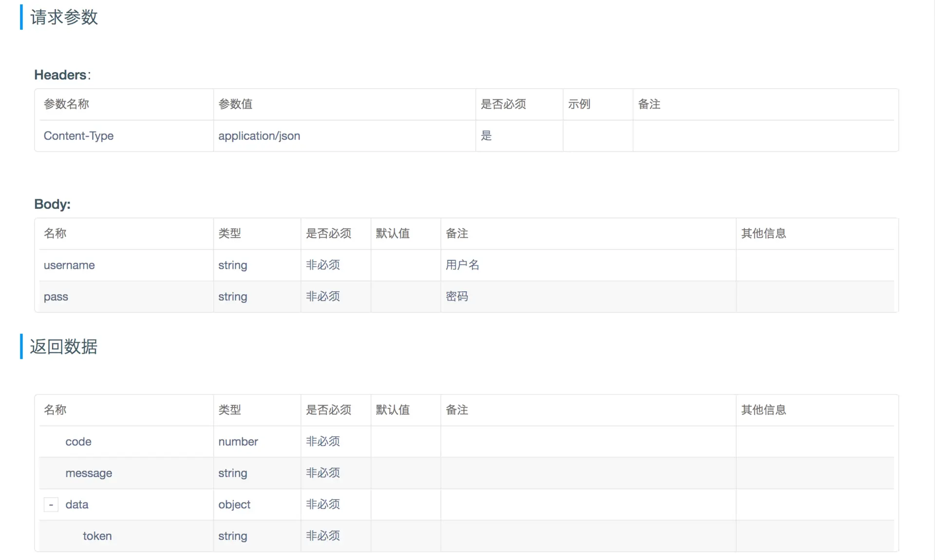Select the data object field name

click(x=77, y=504)
